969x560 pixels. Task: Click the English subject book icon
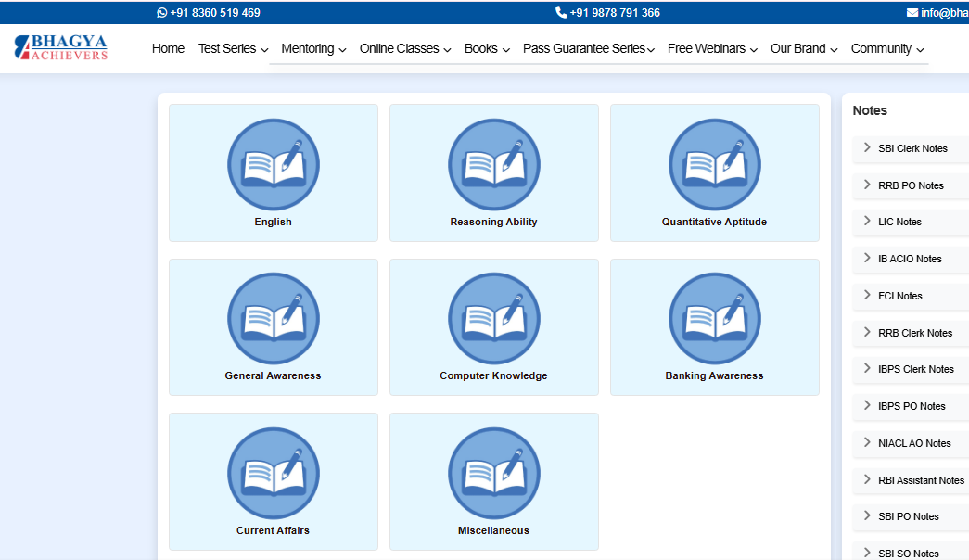(273, 165)
